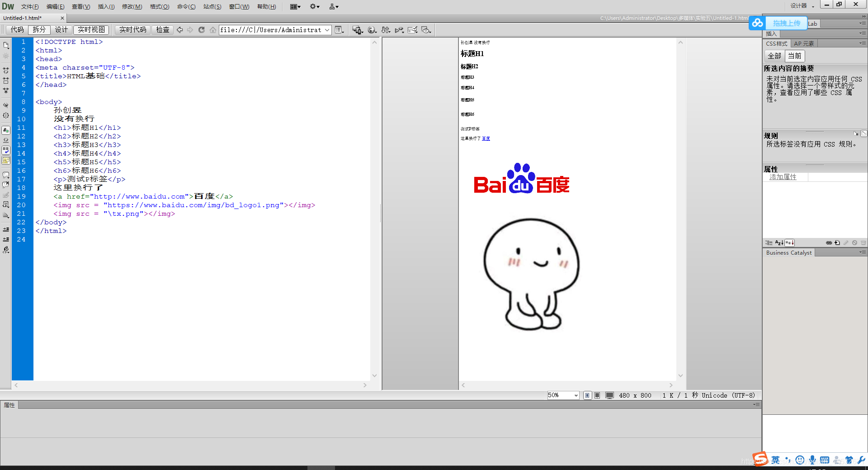Click the forward navigation arrow
The height and width of the screenshot is (470, 868).
(190, 30)
